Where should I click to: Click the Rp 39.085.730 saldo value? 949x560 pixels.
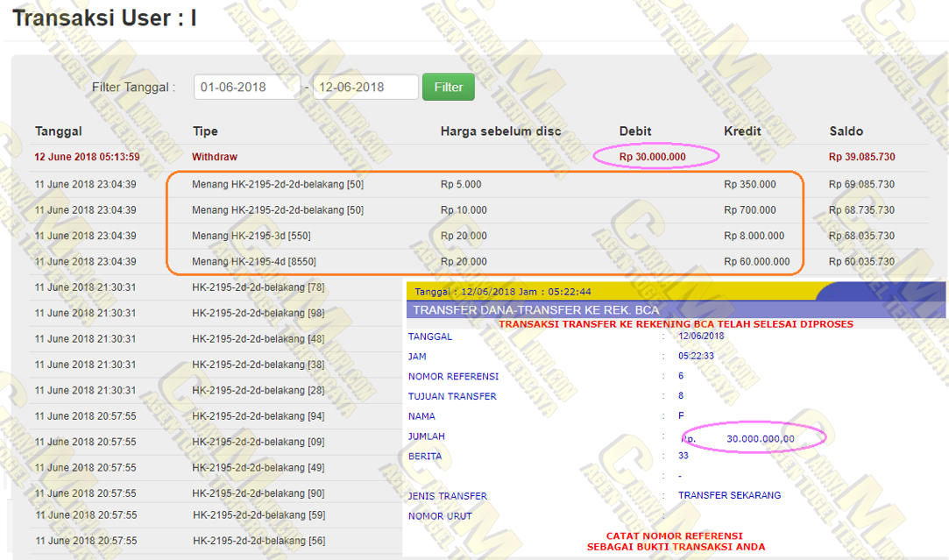[x=861, y=157]
